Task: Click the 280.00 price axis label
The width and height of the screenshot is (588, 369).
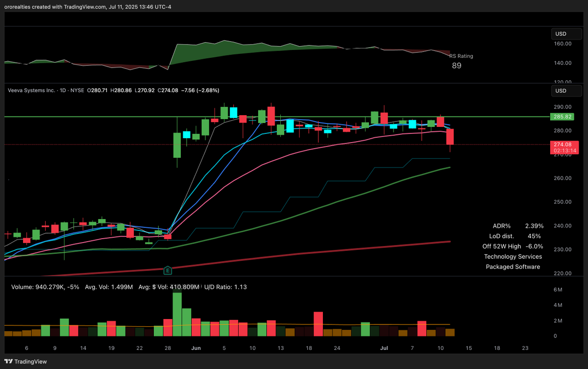Action: point(562,130)
